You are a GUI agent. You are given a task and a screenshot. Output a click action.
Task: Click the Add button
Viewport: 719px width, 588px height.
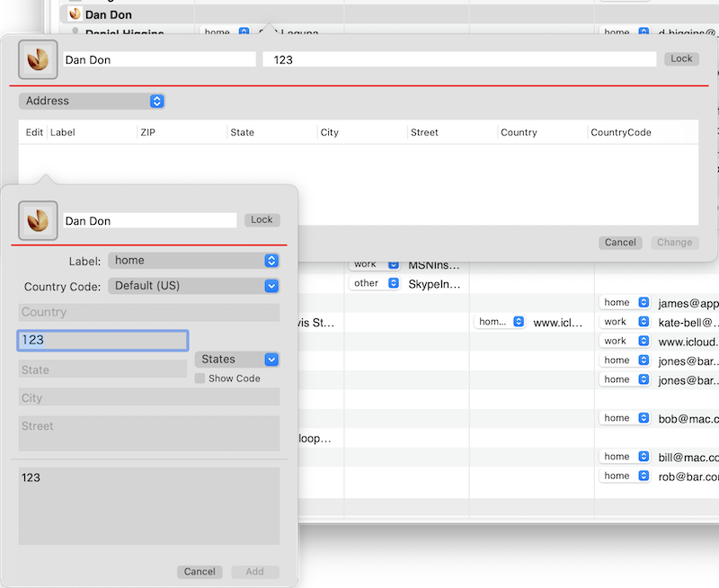(x=255, y=572)
